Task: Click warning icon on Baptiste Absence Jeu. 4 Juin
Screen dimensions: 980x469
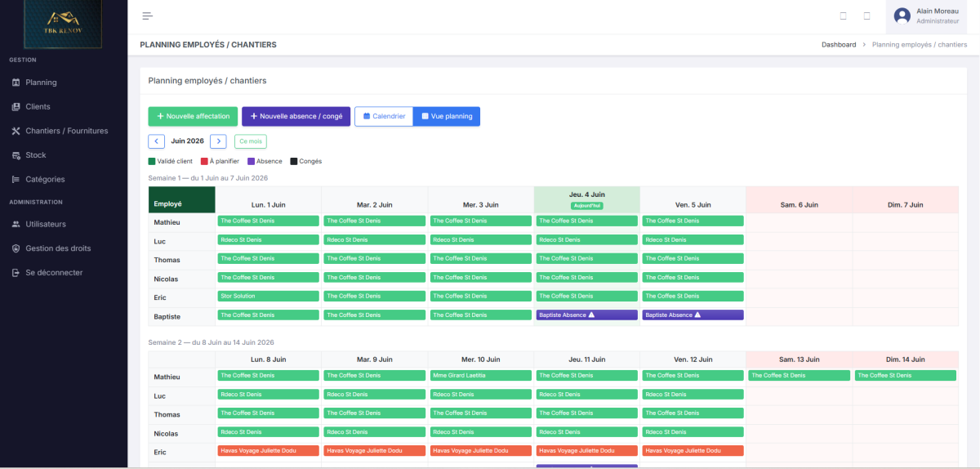Action: tap(591, 315)
